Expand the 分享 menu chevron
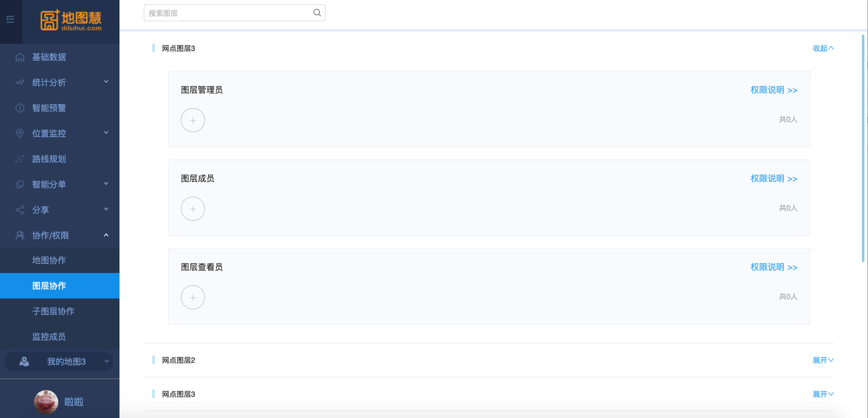The image size is (868, 418). coord(106,209)
